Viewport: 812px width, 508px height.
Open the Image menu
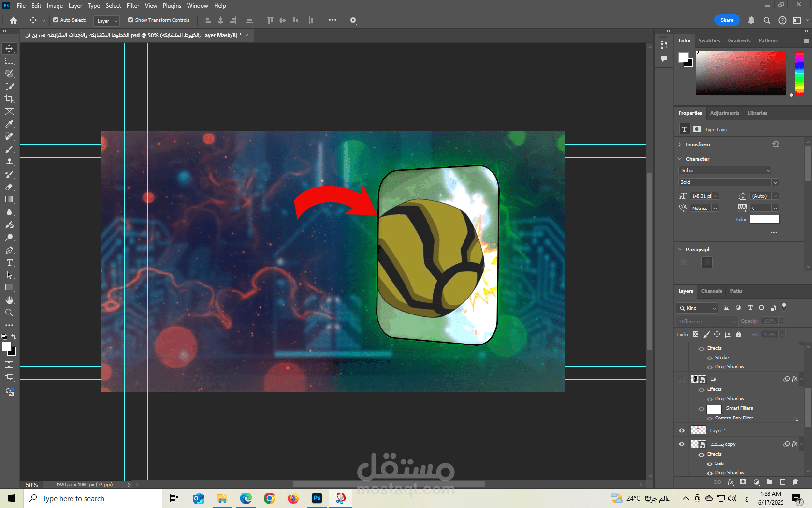55,6
